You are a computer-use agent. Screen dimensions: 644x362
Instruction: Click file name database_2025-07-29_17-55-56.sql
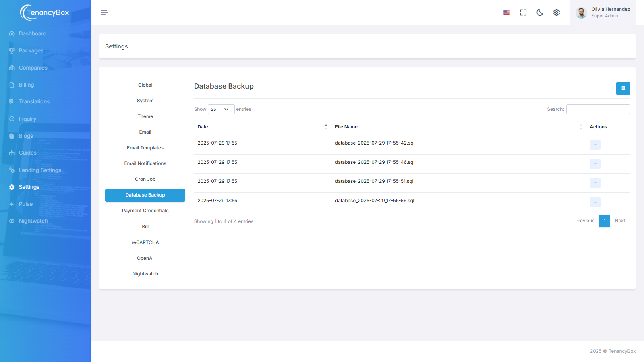tap(375, 201)
